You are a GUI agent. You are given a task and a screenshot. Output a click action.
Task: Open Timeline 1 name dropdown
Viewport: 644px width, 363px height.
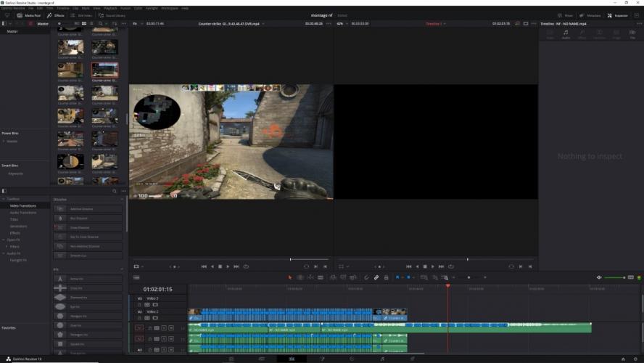(x=445, y=24)
